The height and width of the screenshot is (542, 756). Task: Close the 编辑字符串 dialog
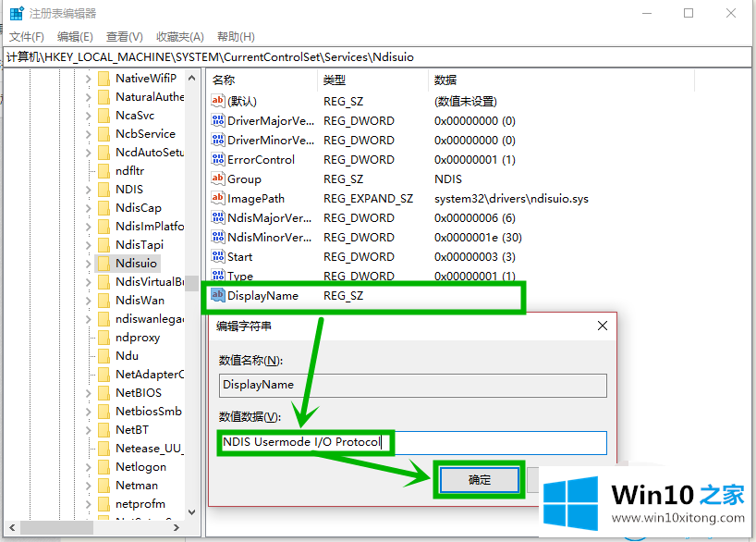(603, 326)
